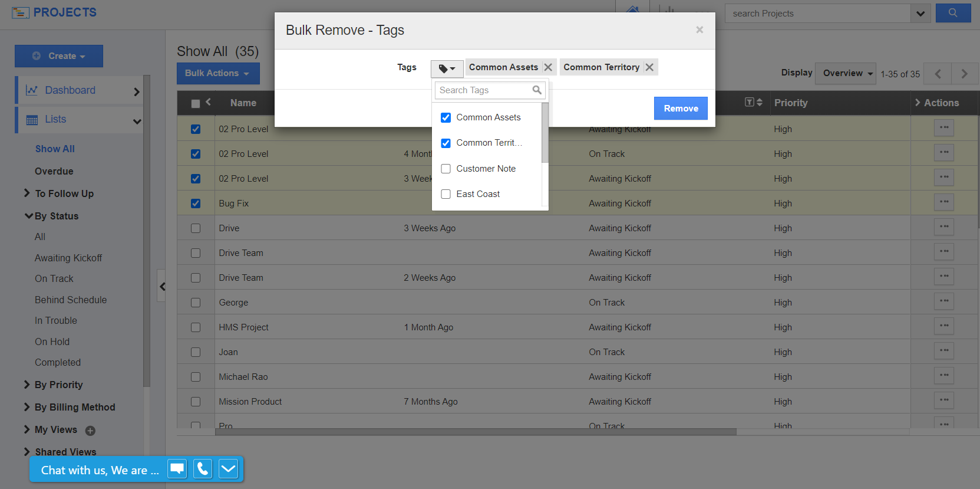The height and width of the screenshot is (489, 980).
Task: Click the blue search button
Action: (x=953, y=13)
